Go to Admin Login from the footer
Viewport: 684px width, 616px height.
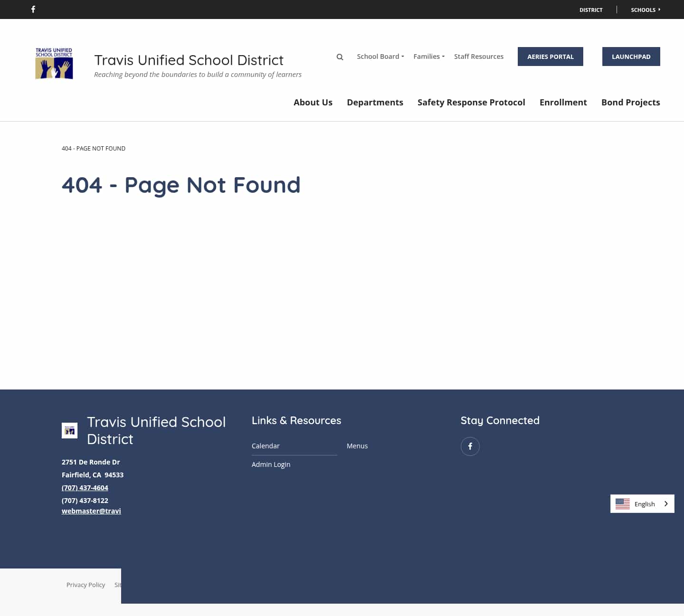[x=271, y=464]
